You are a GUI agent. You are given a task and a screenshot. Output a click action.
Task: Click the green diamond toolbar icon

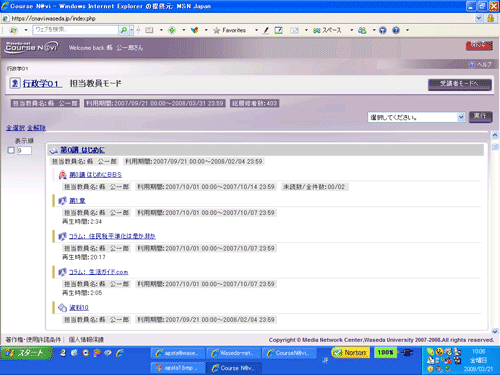[172, 30]
